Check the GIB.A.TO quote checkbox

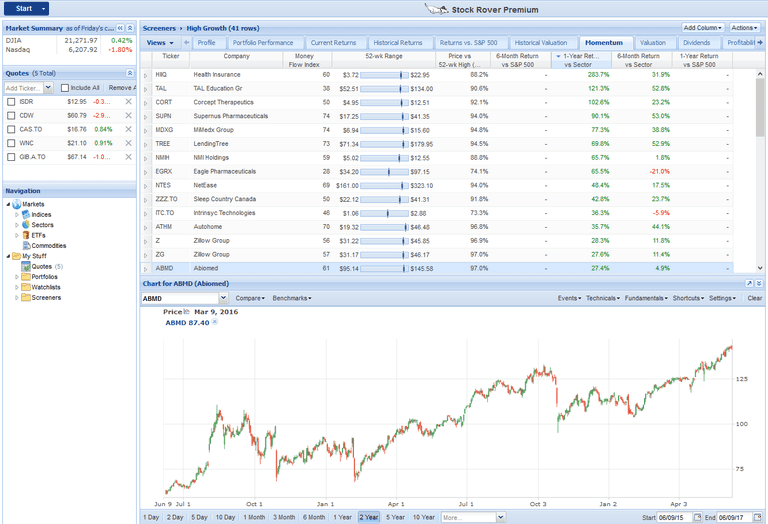pos(11,157)
